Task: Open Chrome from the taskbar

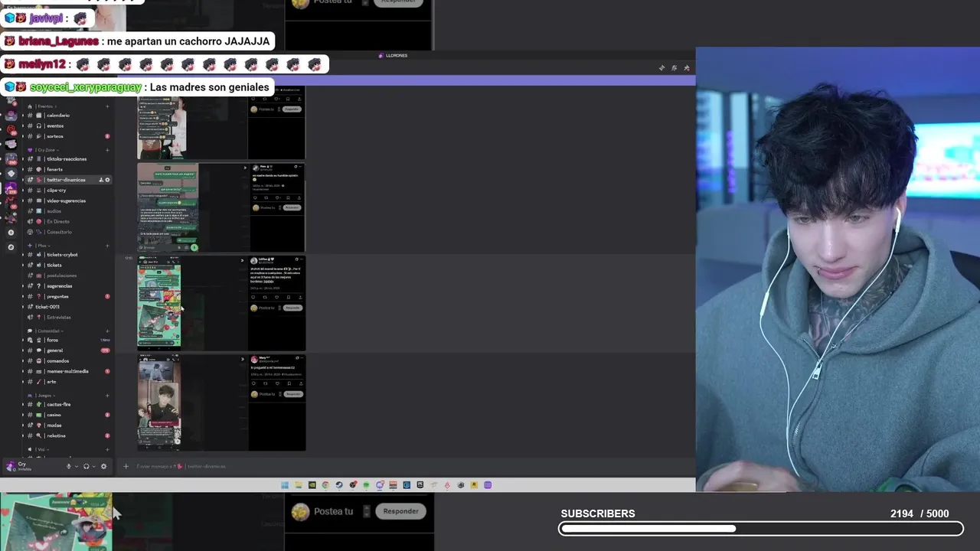Action: pos(325,485)
